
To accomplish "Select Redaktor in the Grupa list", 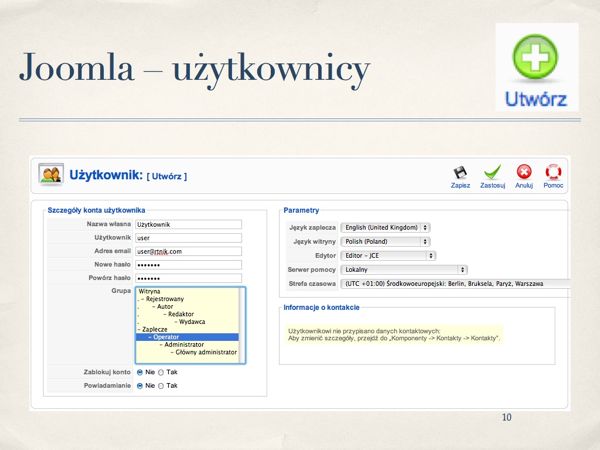I will [x=181, y=313].
